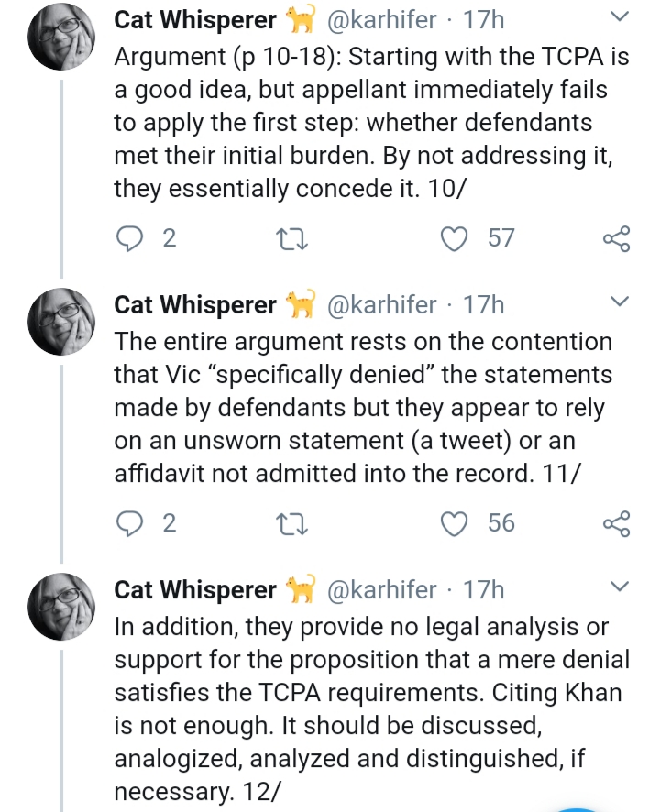This screenshot has width=660, height=812.
Task: Open @karhifer handle on first tweet
Action: pos(381,20)
